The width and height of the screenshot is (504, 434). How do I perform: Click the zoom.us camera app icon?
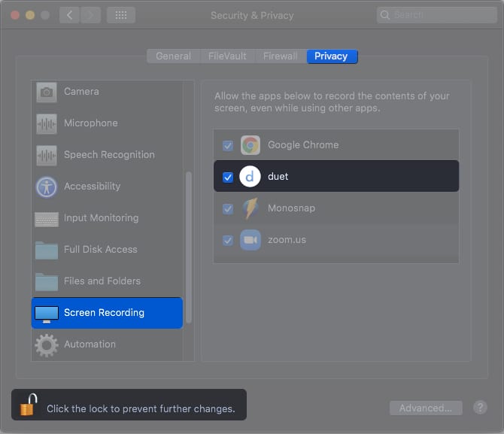(250, 240)
